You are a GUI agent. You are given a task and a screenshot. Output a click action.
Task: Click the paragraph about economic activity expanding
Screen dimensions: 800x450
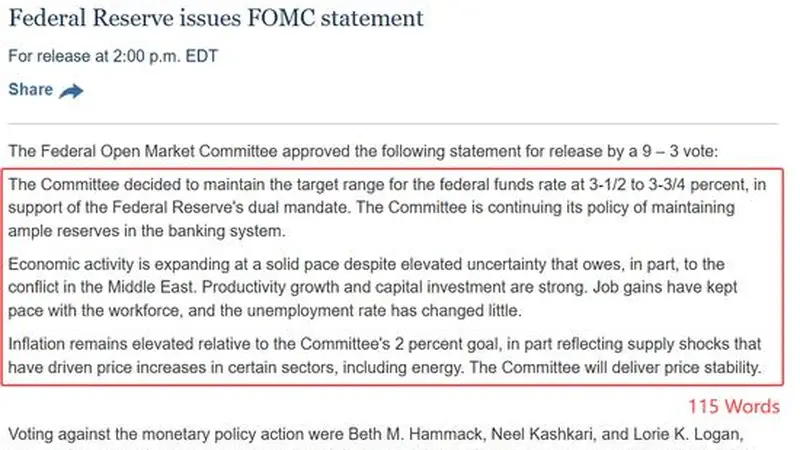coord(372,287)
